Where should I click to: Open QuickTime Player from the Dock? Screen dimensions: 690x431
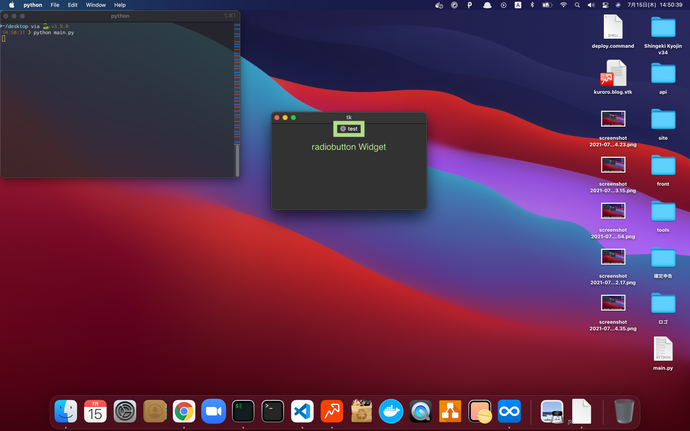[420, 411]
